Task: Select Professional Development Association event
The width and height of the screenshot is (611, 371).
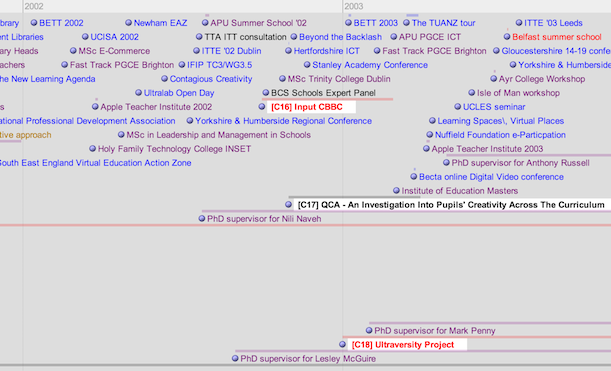Action: pos(88,121)
